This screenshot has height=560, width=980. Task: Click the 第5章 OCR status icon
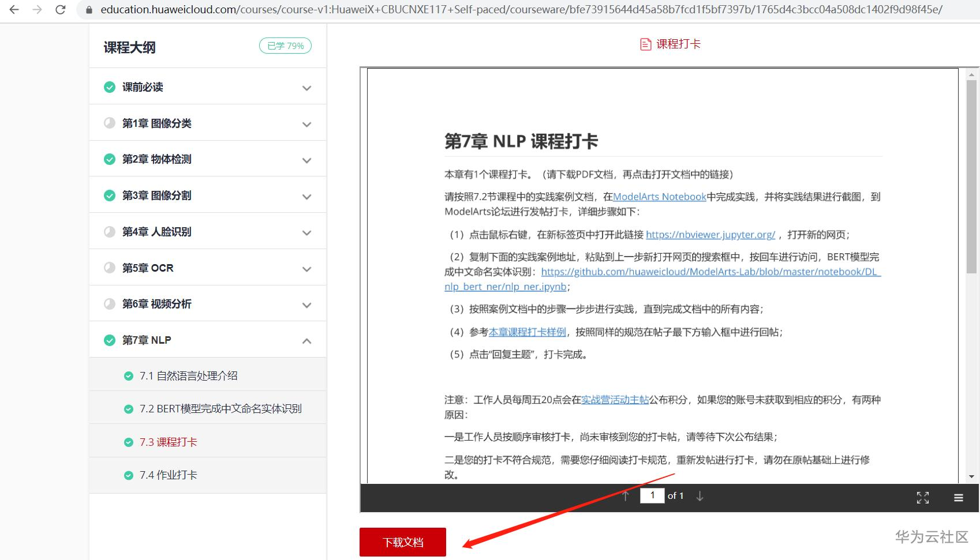pos(110,268)
